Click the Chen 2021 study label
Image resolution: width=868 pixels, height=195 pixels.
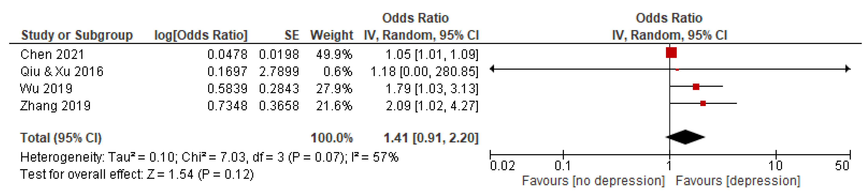tap(52, 54)
